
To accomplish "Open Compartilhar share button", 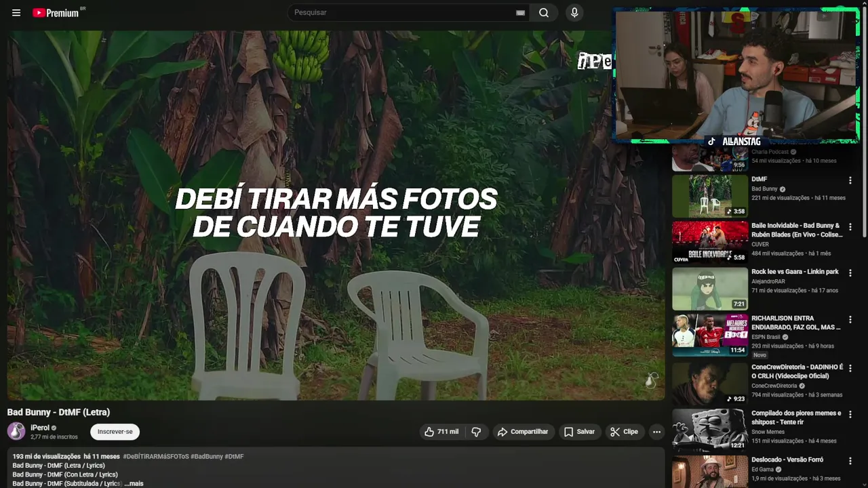I will coord(523,432).
